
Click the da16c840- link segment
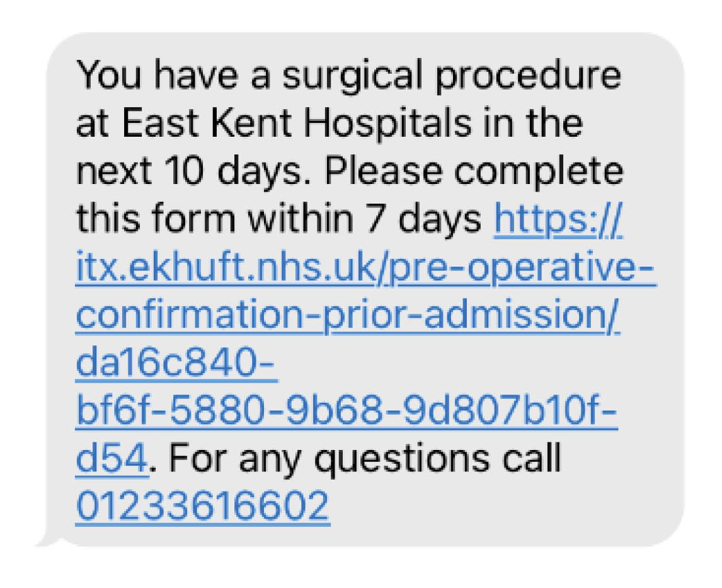click(x=176, y=364)
